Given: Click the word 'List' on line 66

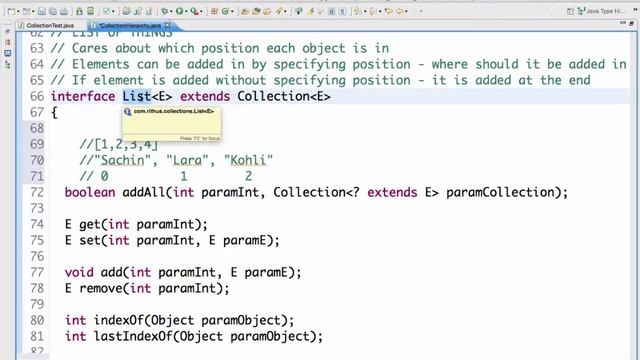Looking at the screenshot, I should pos(137,96).
